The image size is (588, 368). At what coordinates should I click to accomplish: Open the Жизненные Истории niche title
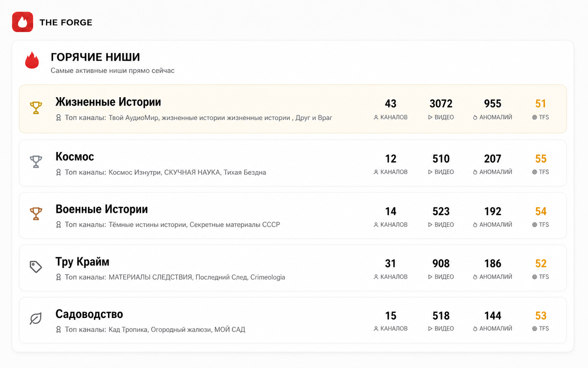coord(108,102)
